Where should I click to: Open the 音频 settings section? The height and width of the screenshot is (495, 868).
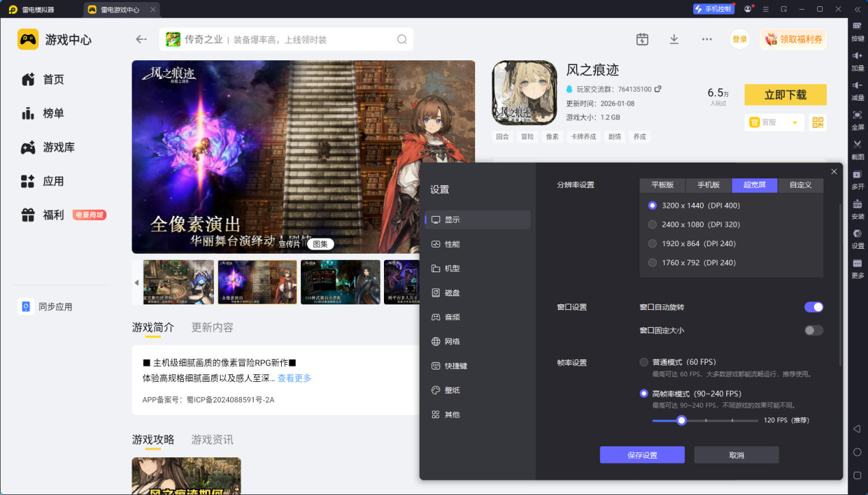coord(478,317)
